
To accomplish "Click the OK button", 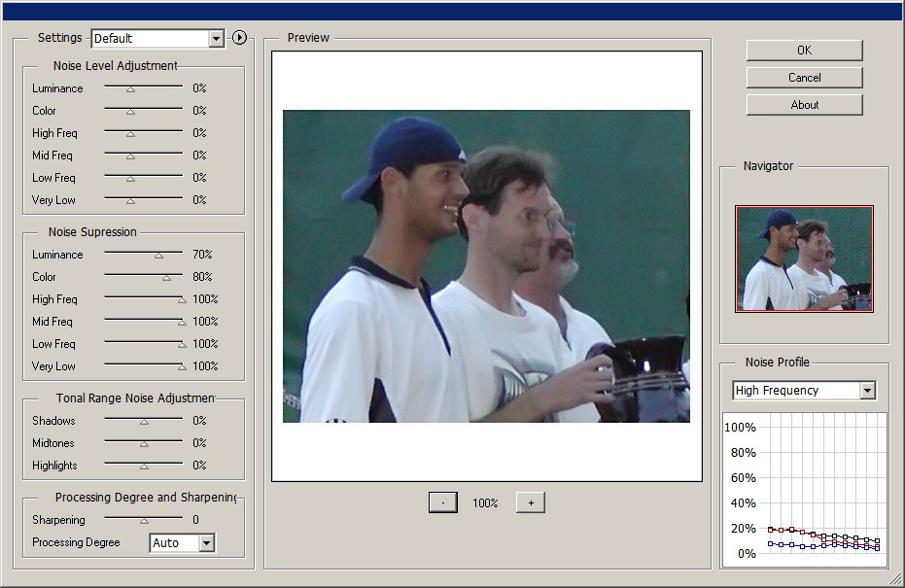I will click(x=804, y=51).
